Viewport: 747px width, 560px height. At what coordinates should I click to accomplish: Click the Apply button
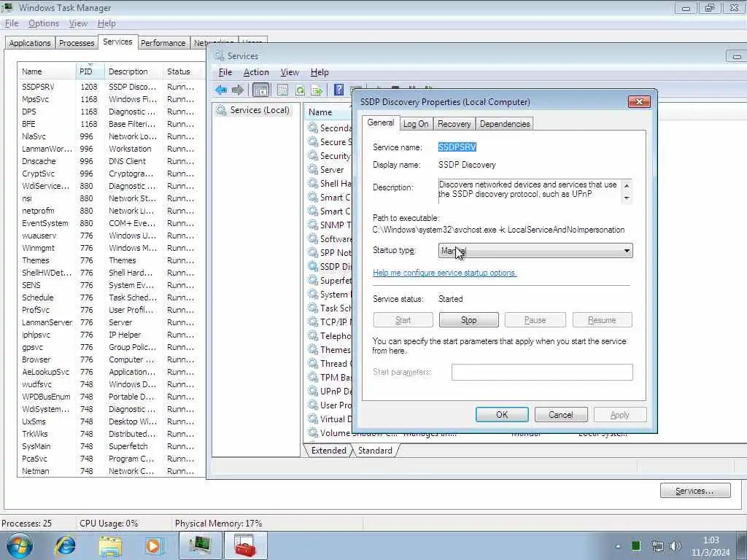coord(620,414)
